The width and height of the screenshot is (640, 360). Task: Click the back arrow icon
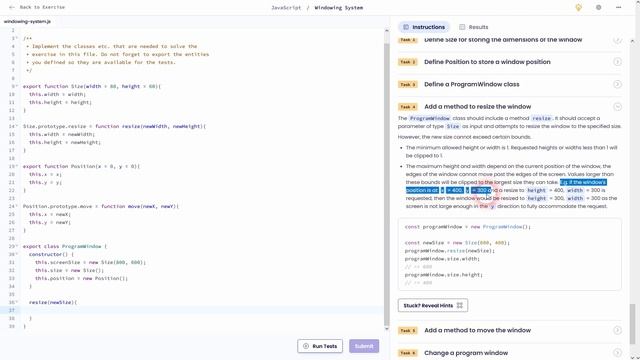[x=12, y=7]
